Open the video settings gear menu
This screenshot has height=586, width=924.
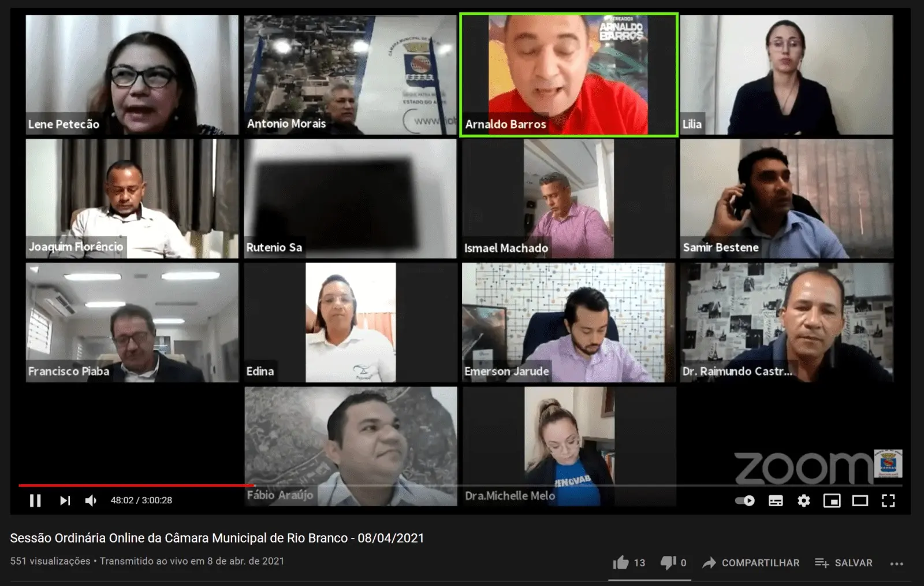click(x=804, y=500)
